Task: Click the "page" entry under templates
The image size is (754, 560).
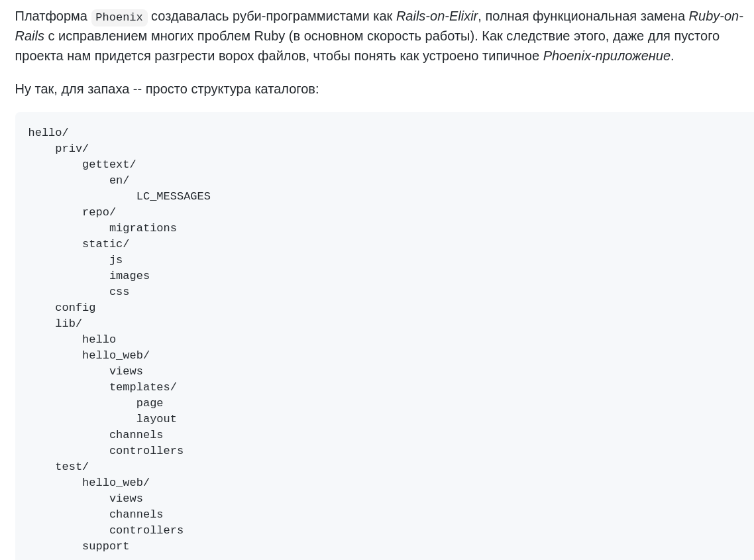Action: click(150, 403)
